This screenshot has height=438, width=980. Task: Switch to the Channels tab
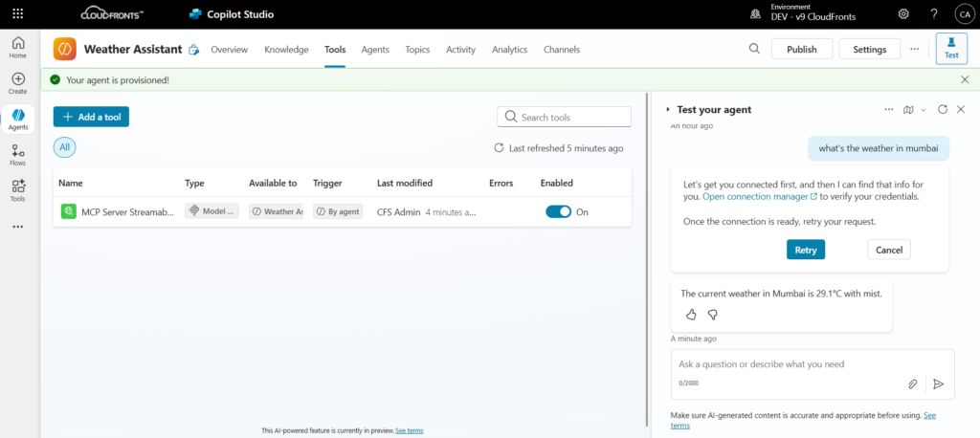pos(561,50)
